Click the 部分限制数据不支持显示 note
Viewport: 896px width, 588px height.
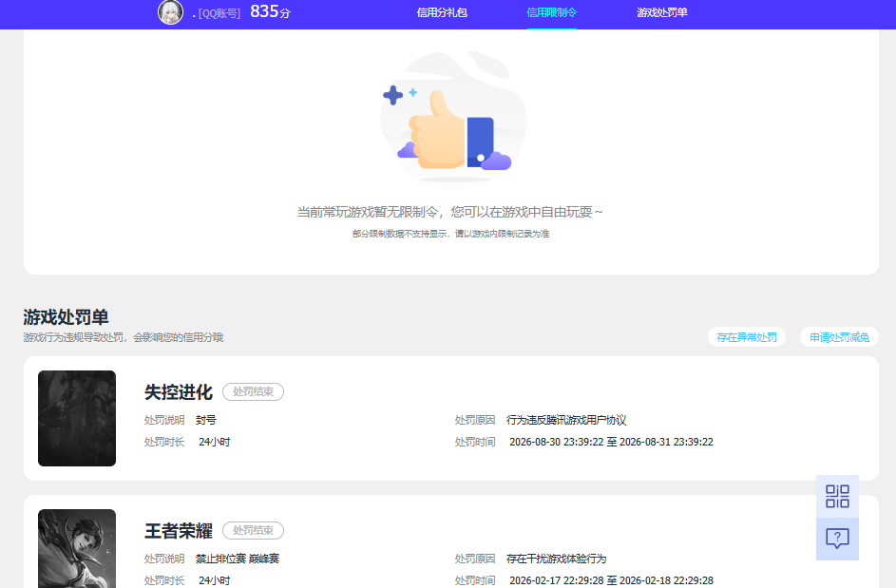click(450, 234)
